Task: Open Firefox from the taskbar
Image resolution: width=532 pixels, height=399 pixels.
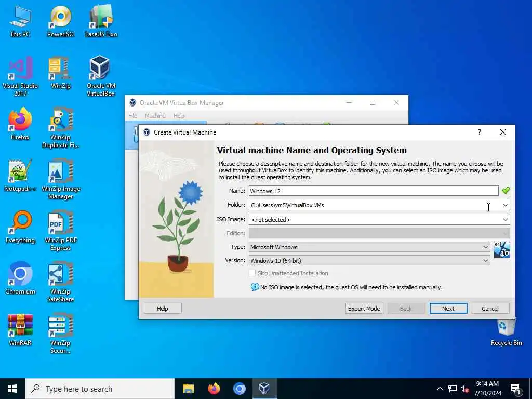Action: pyautogui.click(x=214, y=389)
